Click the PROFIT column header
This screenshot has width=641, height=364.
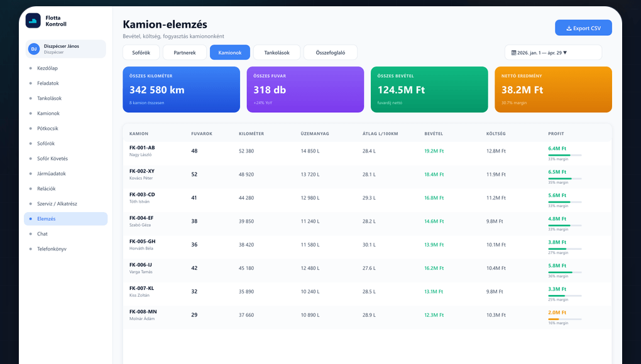(x=556, y=134)
